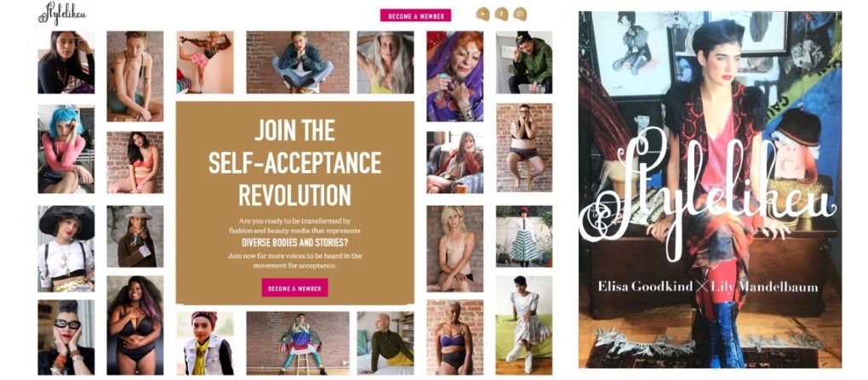868x380 pixels.
Task: Click the YouTube icon in header
Action: click(x=483, y=14)
